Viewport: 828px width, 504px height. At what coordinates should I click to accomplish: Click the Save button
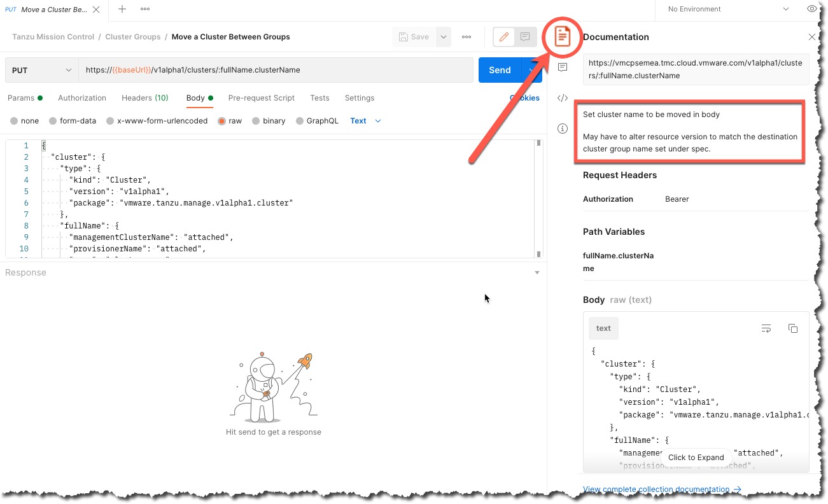[414, 37]
